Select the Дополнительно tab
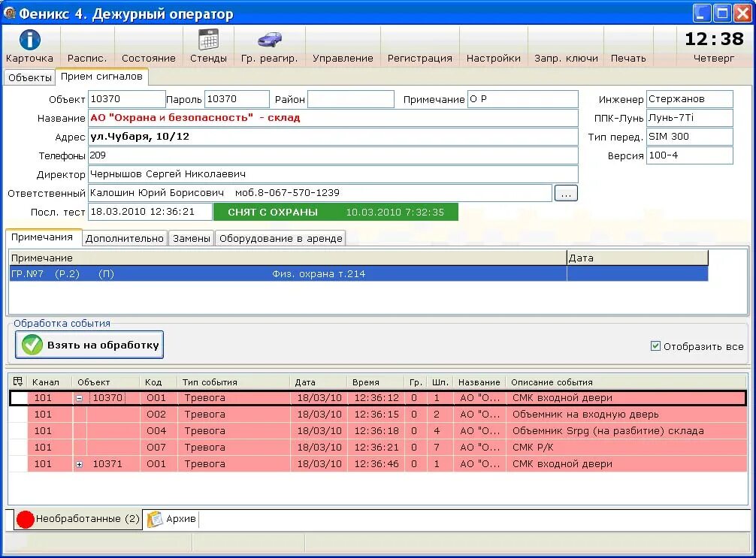Screen dimensions: 756x558 (125, 239)
